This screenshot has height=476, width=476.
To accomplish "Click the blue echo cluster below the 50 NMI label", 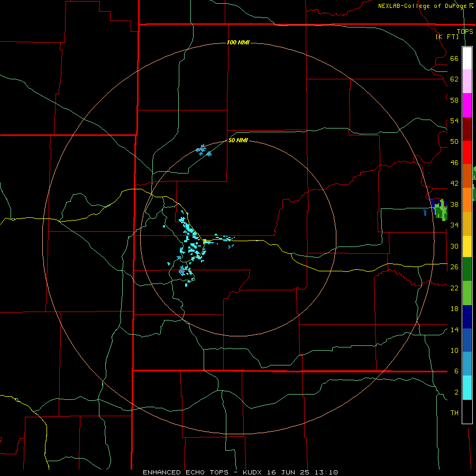I will (x=204, y=150).
